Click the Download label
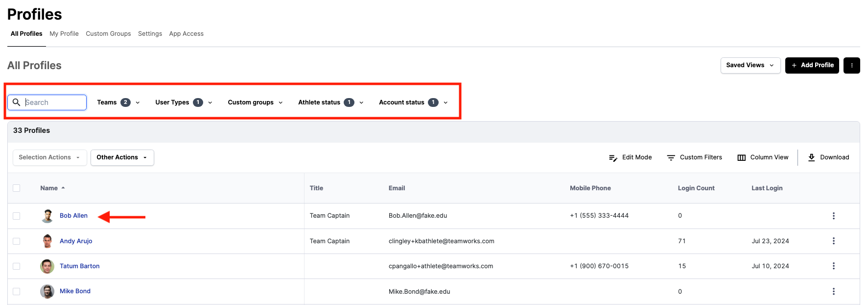 (x=834, y=157)
